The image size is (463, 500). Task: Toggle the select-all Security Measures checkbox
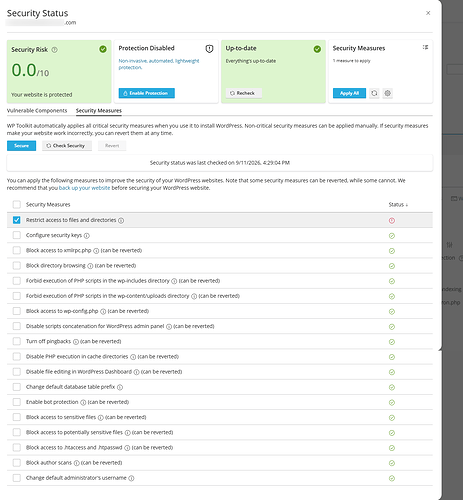pyautogui.click(x=17, y=204)
